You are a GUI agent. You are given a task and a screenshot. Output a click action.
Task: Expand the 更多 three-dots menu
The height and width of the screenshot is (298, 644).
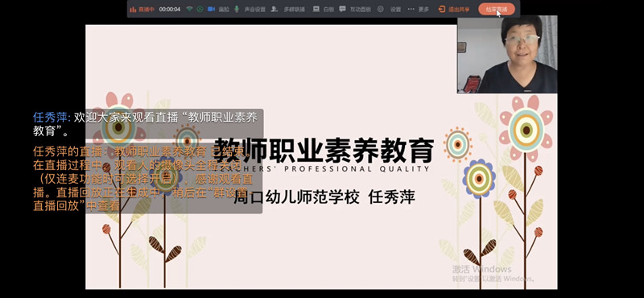point(411,9)
